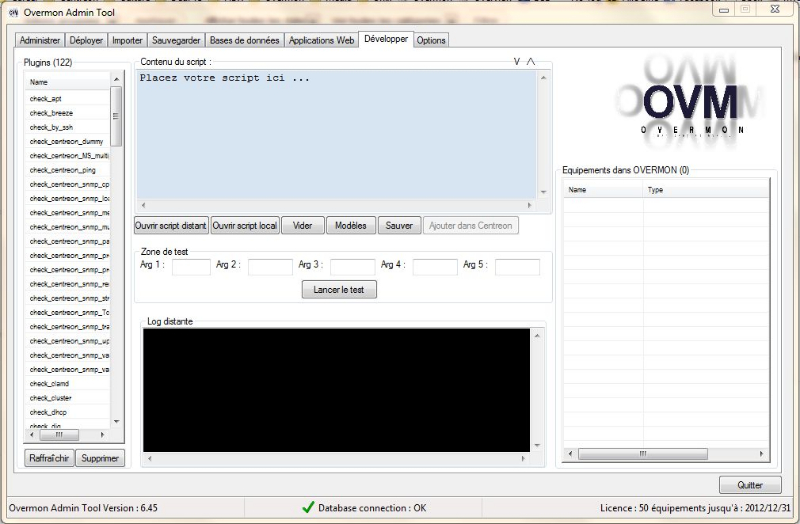800x524 pixels.
Task: Select check_breeze plugin
Action: pos(51,113)
